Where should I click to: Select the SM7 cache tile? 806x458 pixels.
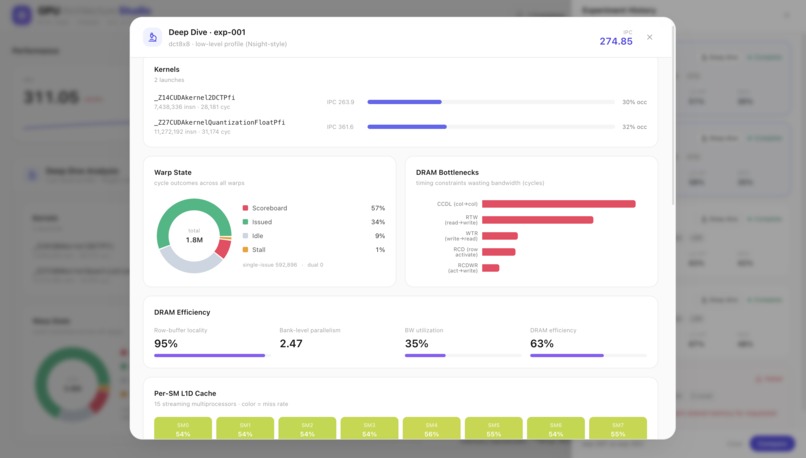618,428
